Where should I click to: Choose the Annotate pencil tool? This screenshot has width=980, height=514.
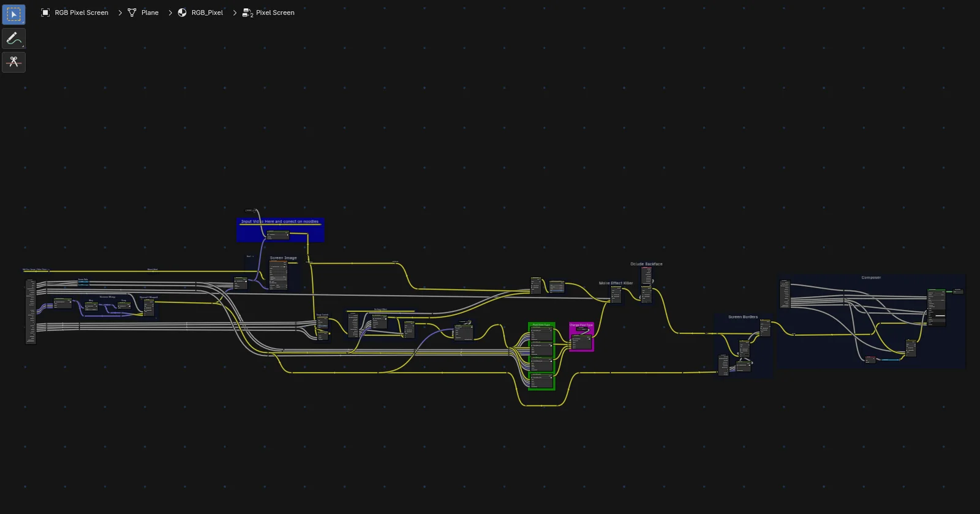(x=13, y=39)
